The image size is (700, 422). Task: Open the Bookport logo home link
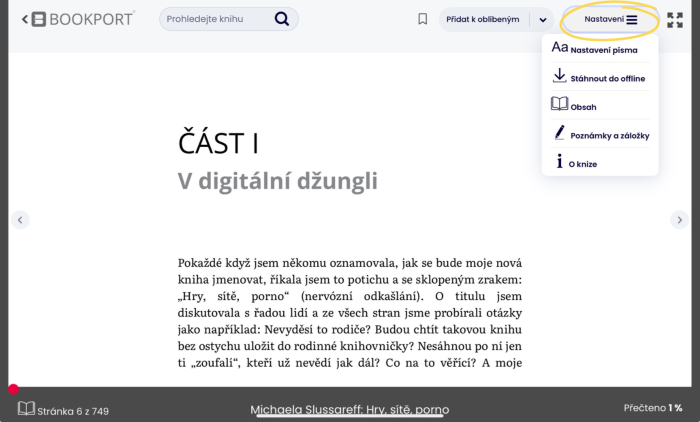83,19
